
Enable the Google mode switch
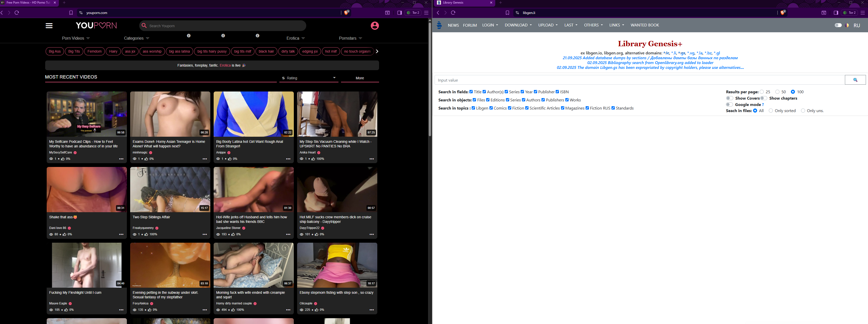coord(729,105)
